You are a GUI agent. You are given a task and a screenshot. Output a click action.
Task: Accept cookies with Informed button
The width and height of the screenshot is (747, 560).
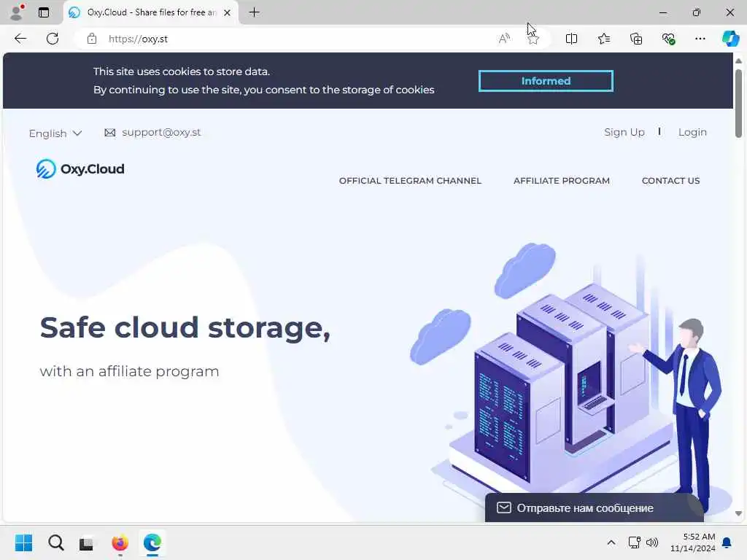pyautogui.click(x=546, y=81)
